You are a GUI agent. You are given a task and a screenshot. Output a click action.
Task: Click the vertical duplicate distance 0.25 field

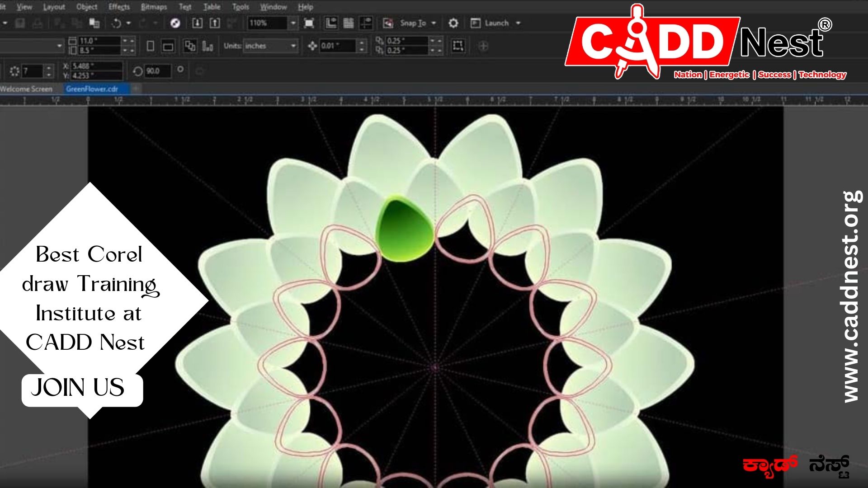(406, 50)
